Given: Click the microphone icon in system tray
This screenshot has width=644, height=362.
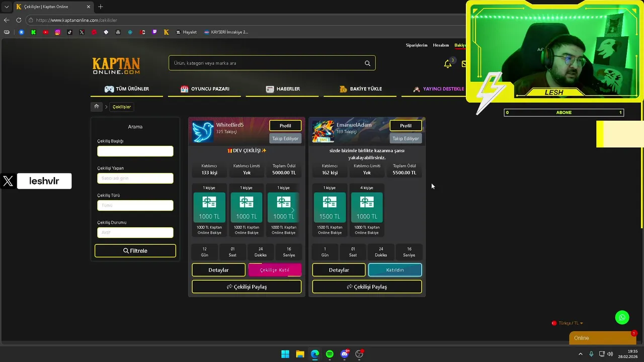Looking at the screenshot, I should tap(591, 354).
